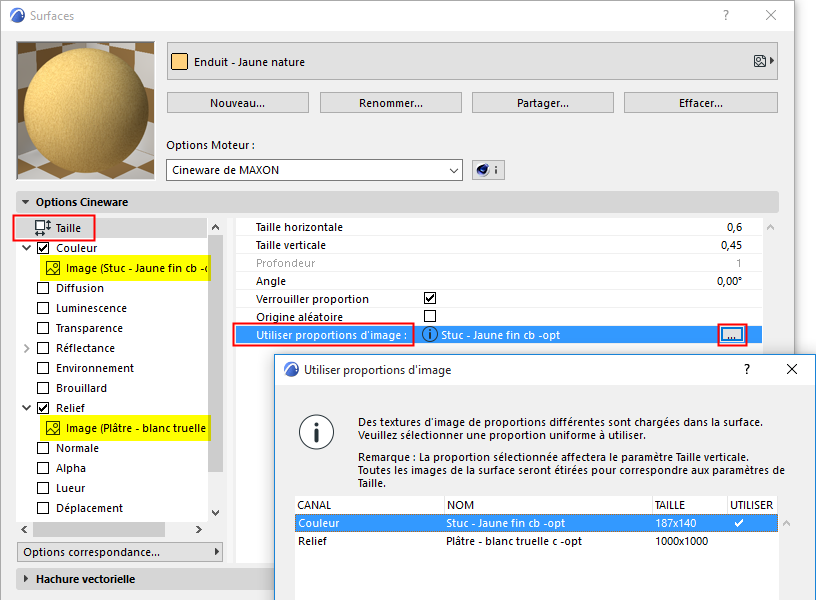Enable Origine aléatoire checkbox
Screen dimensions: 816x600
(430, 316)
